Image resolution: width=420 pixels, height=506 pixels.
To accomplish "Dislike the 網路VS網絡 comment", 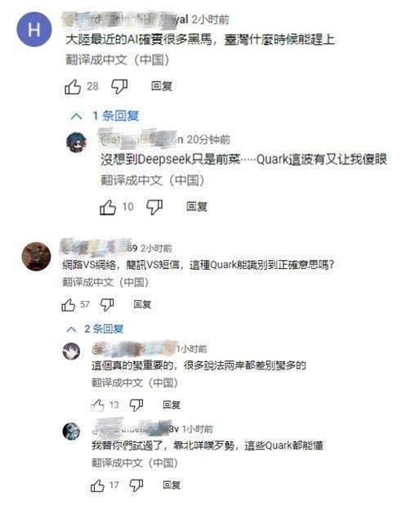I will (107, 305).
